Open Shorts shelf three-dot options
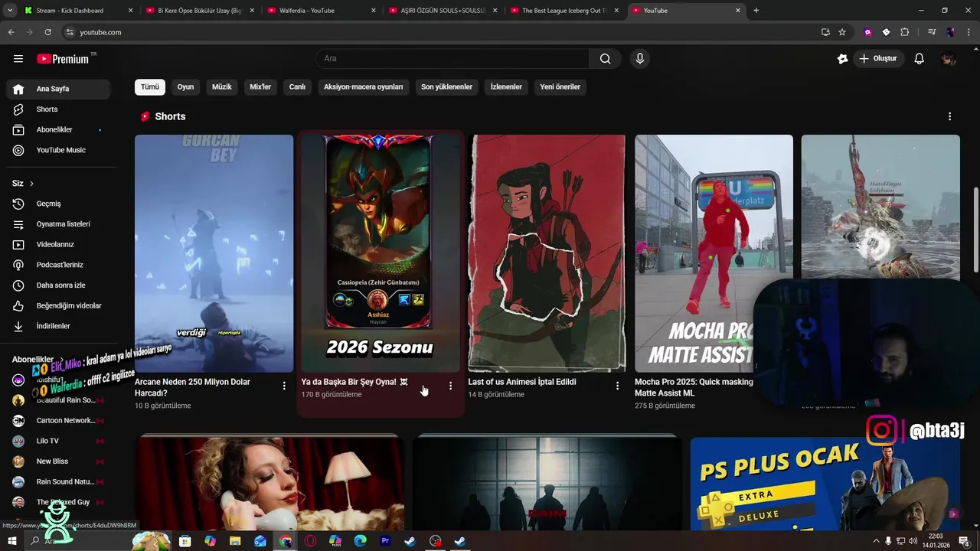The height and width of the screenshot is (551, 980). (x=949, y=116)
